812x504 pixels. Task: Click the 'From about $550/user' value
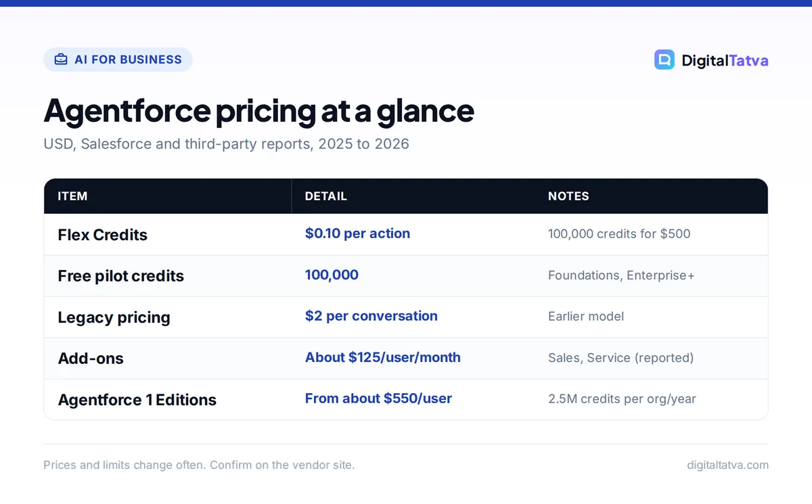[x=378, y=398]
